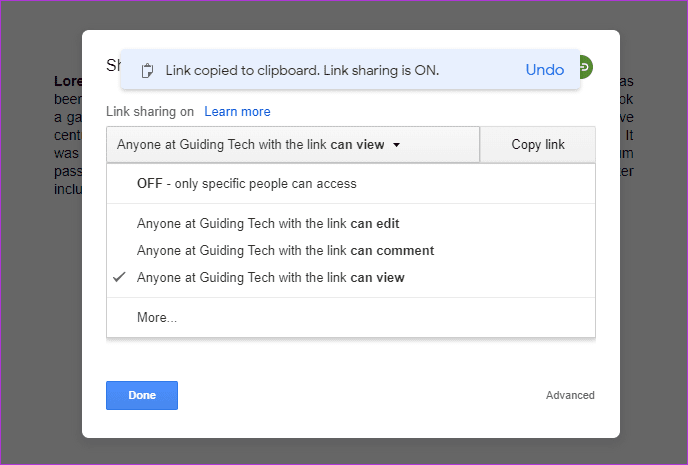Click the Copy link button
This screenshot has height=465, width=688.
538,144
